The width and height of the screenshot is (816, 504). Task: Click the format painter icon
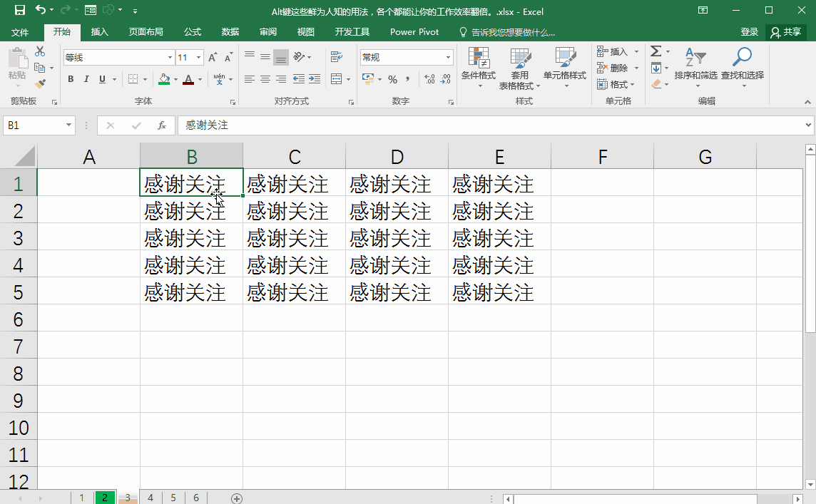[x=41, y=84]
